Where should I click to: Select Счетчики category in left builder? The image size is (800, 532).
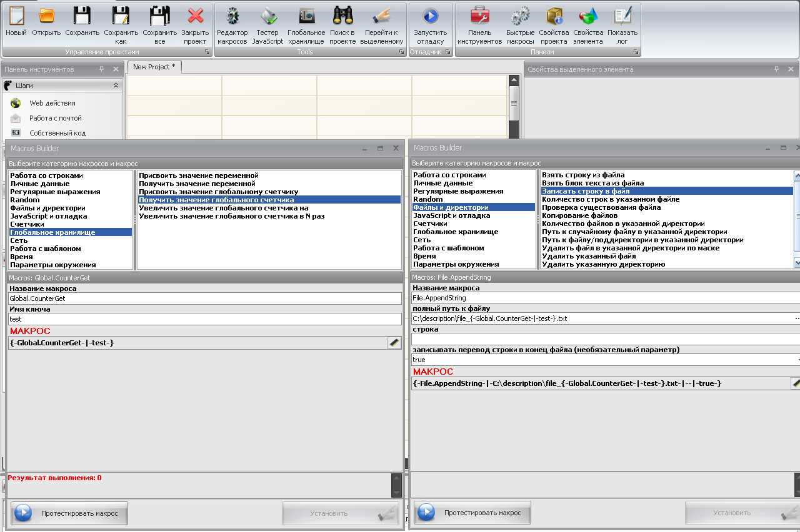pos(27,224)
